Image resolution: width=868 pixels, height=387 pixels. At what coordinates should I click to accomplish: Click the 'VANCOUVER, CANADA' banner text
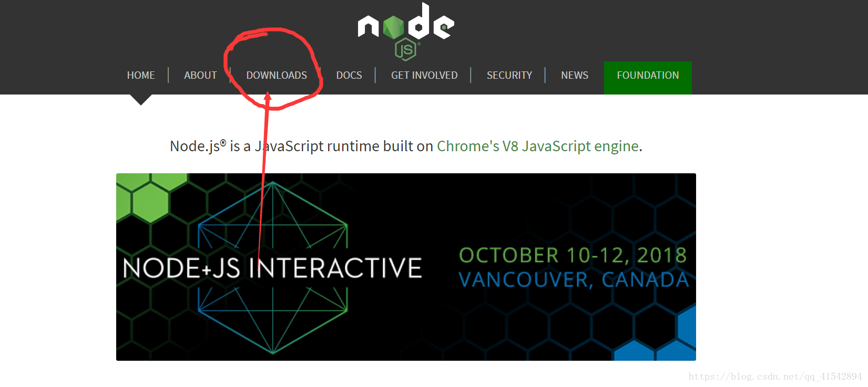click(x=574, y=280)
